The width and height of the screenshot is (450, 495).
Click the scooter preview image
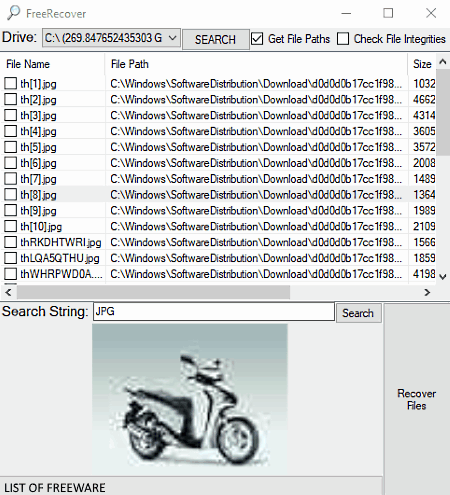pos(190,400)
